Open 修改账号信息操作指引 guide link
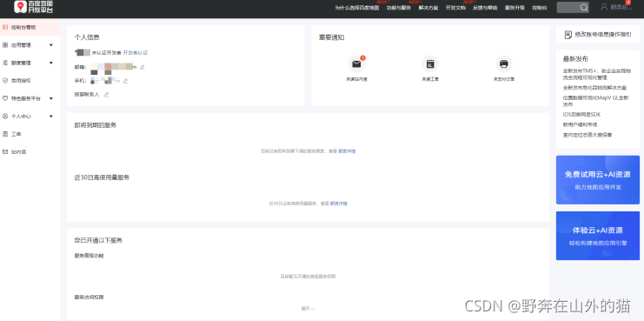 point(603,35)
